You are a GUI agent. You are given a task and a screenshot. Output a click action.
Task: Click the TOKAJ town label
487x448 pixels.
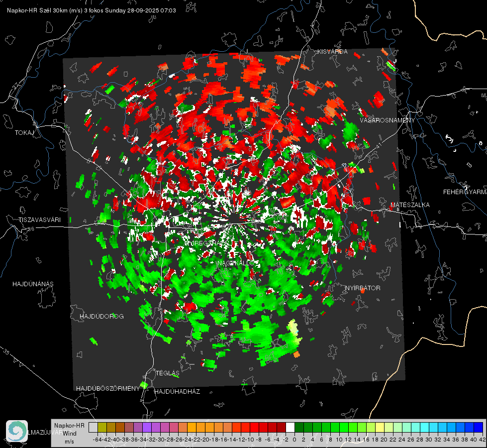click(24, 133)
